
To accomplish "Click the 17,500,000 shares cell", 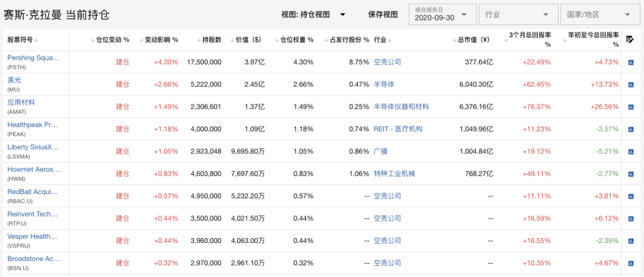I will [x=204, y=63].
